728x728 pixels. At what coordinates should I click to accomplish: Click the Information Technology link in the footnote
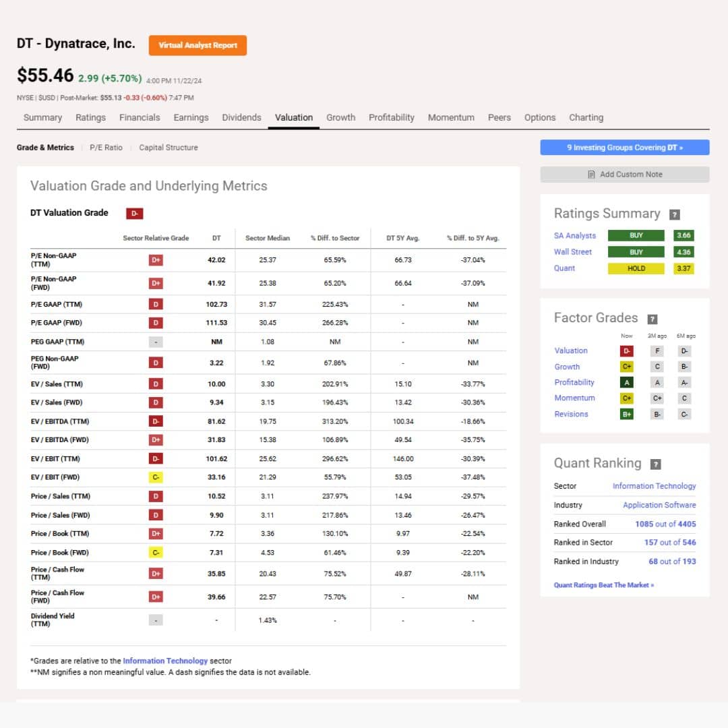[x=165, y=661]
